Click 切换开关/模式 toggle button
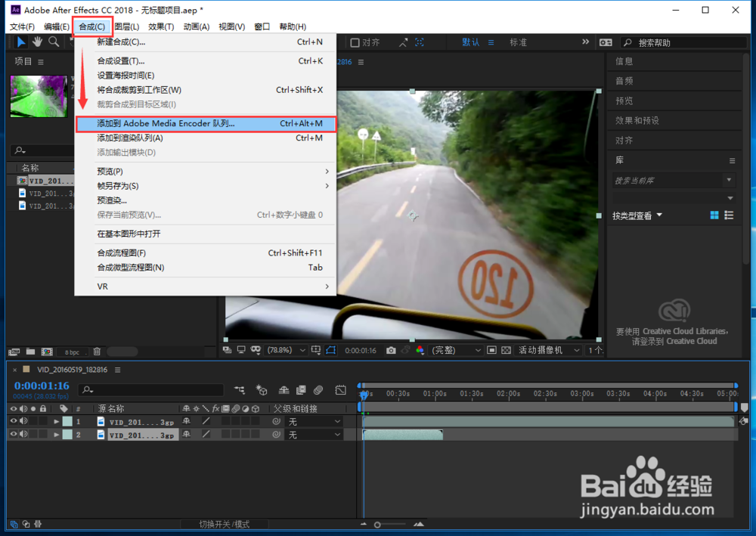The height and width of the screenshot is (536, 756). pyautogui.click(x=225, y=524)
